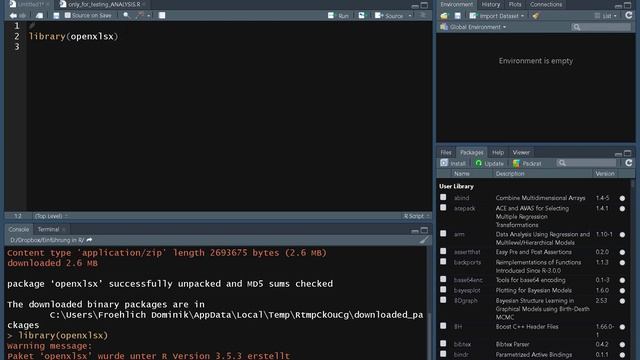The height and width of the screenshot is (360, 640).
Task: Open the Plots tab
Action: click(x=515, y=4)
